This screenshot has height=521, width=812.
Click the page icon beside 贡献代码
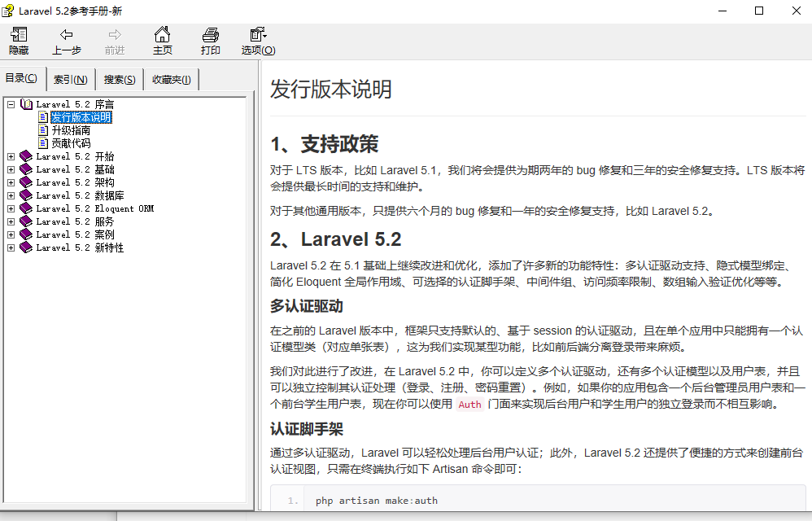(x=45, y=142)
